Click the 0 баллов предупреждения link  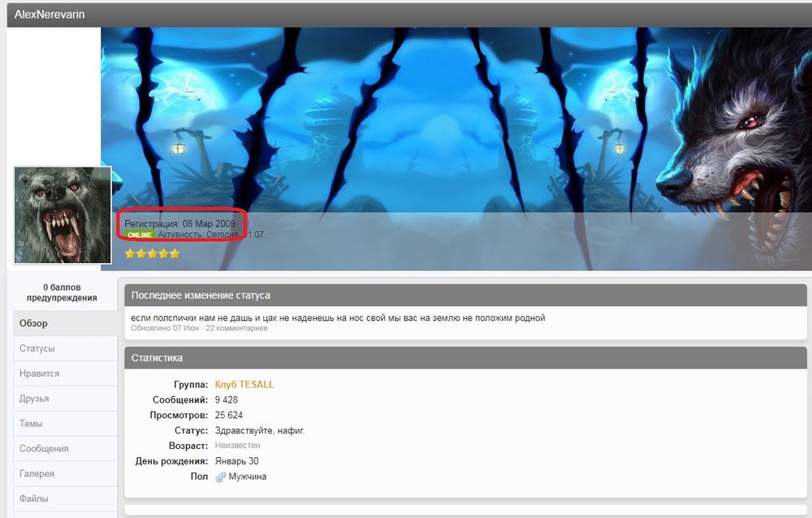coord(63,292)
